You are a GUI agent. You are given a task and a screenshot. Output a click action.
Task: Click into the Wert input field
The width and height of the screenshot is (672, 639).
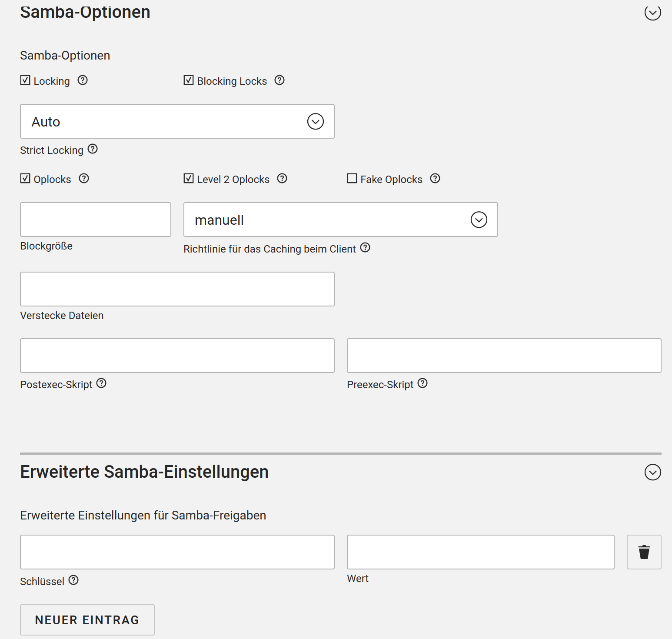pos(481,552)
